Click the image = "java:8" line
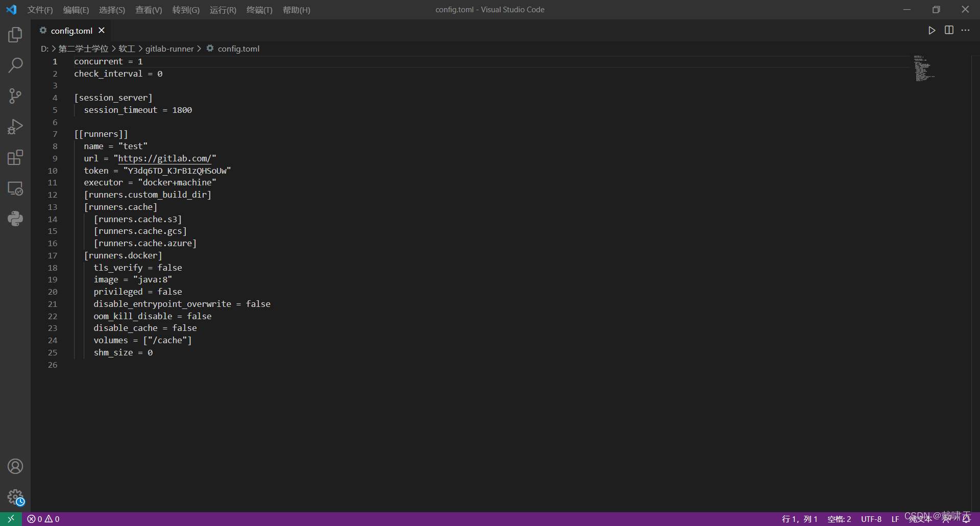The height and width of the screenshot is (526, 980). click(133, 279)
